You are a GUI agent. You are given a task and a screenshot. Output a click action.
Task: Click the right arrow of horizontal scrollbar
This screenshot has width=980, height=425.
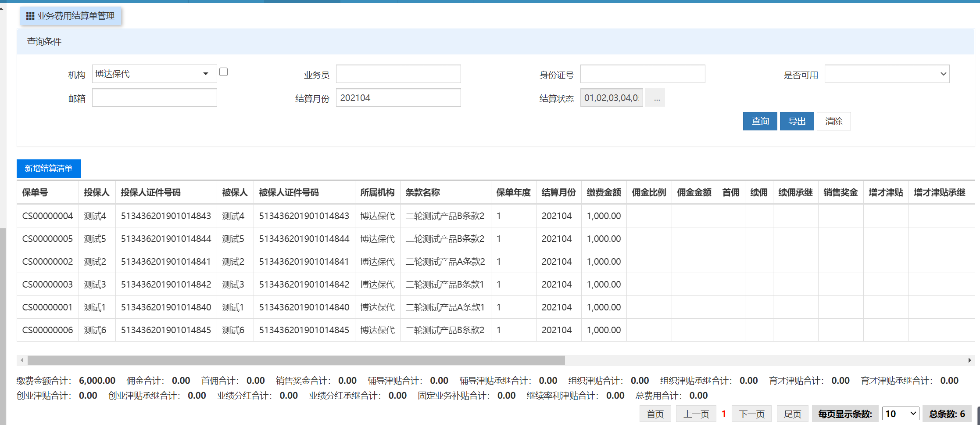click(x=969, y=360)
